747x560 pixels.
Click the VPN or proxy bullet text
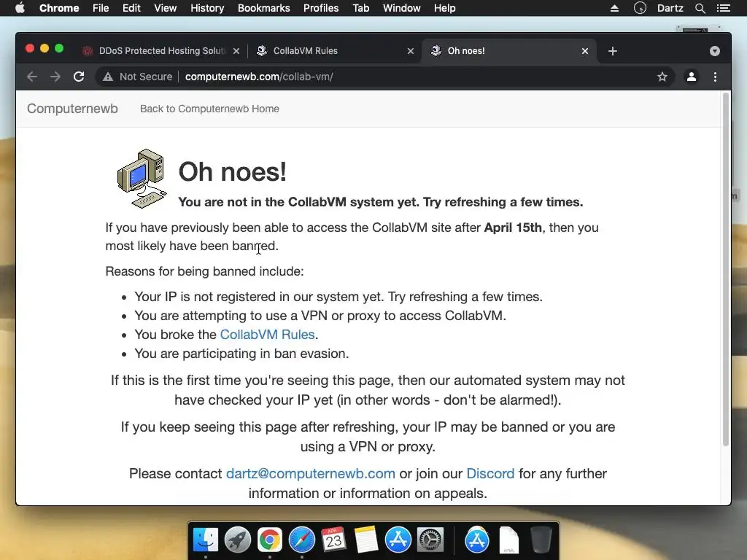(320, 315)
